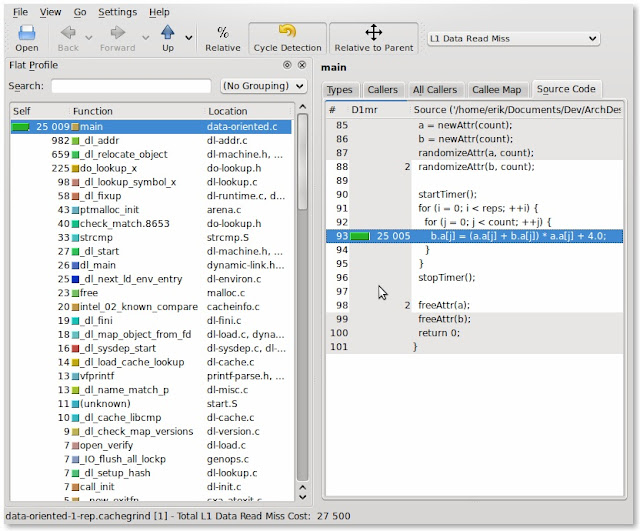The image size is (640, 531).
Task: Open the Back history dropdown arrow
Action: (89, 38)
